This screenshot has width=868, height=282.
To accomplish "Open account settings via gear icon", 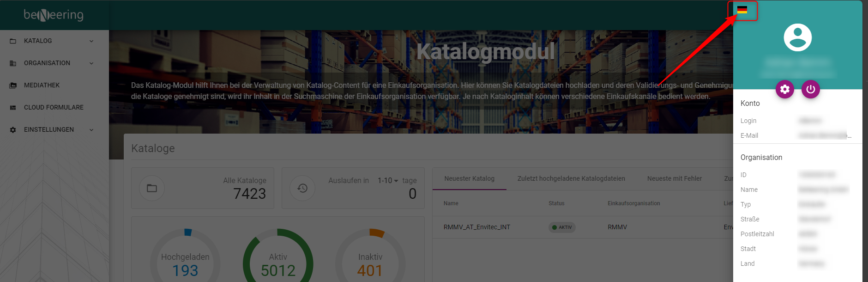I will pyautogui.click(x=785, y=89).
